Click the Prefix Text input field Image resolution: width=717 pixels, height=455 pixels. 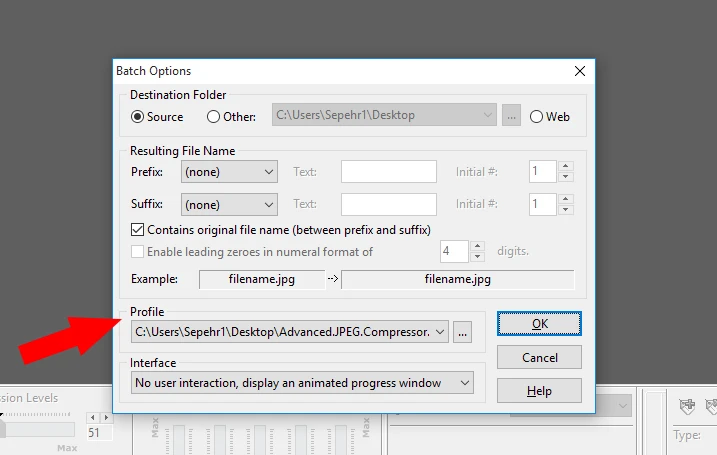pos(389,172)
